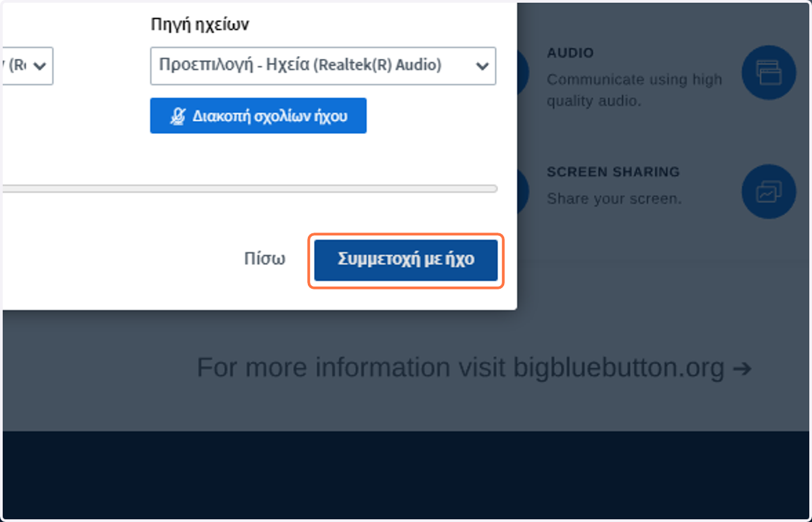Click the SCREEN SHARING feature heading
The image size is (812, 522).
pos(613,172)
